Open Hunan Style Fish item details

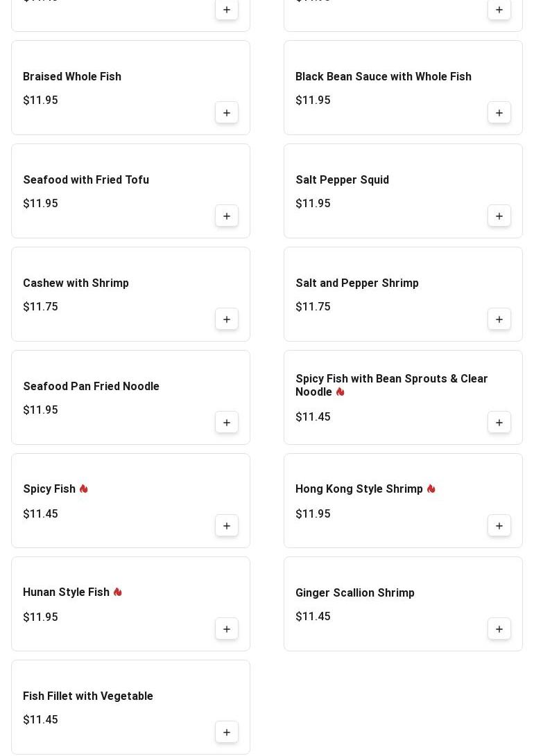tap(66, 592)
